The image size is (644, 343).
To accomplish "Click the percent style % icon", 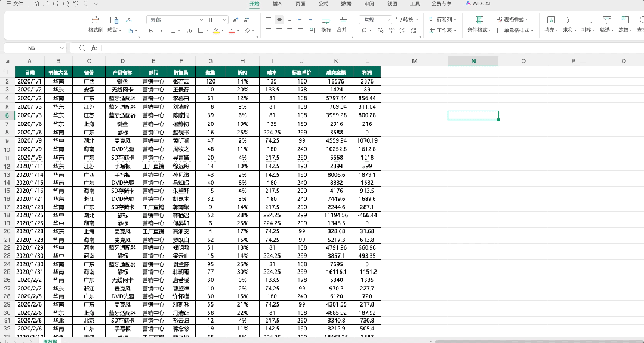I will point(380,30).
